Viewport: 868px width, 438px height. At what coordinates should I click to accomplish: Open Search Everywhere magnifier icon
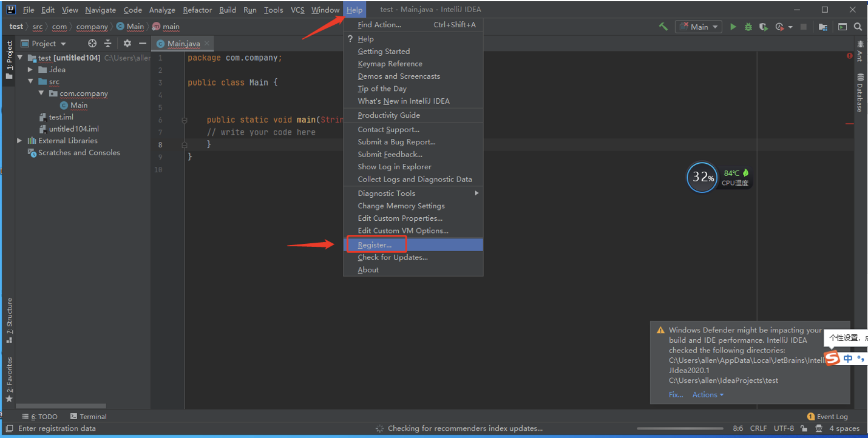(858, 27)
